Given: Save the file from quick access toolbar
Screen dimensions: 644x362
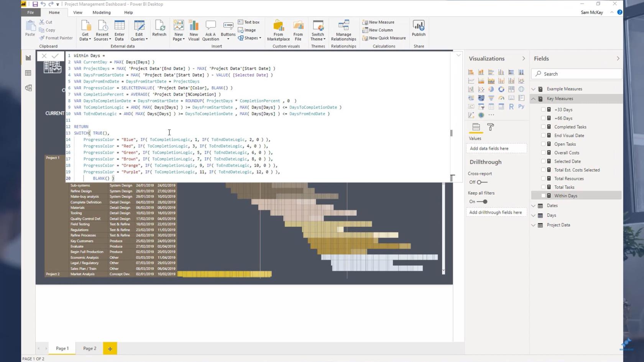Looking at the screenshot, I should coord(35,4).
